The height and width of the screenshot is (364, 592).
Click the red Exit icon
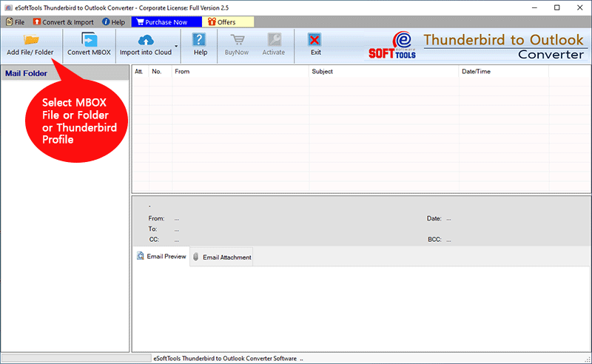tap(314, 40)
